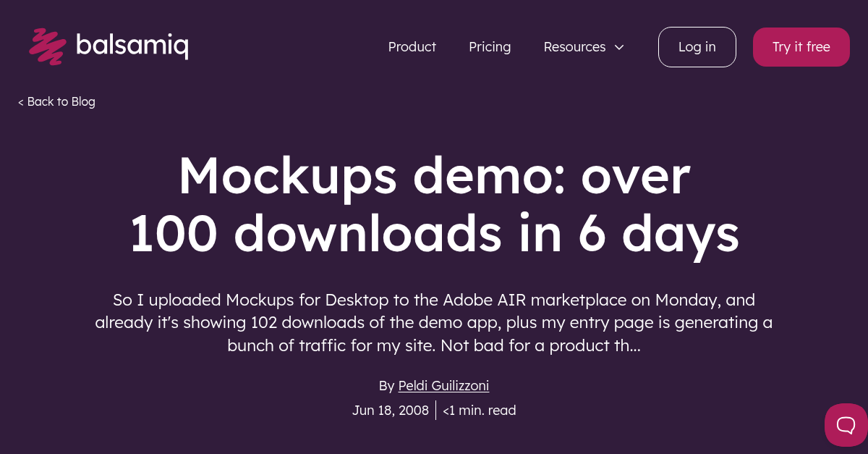Click the article headline about Mockups demo
Screen dimensions: 868x454
434,205
